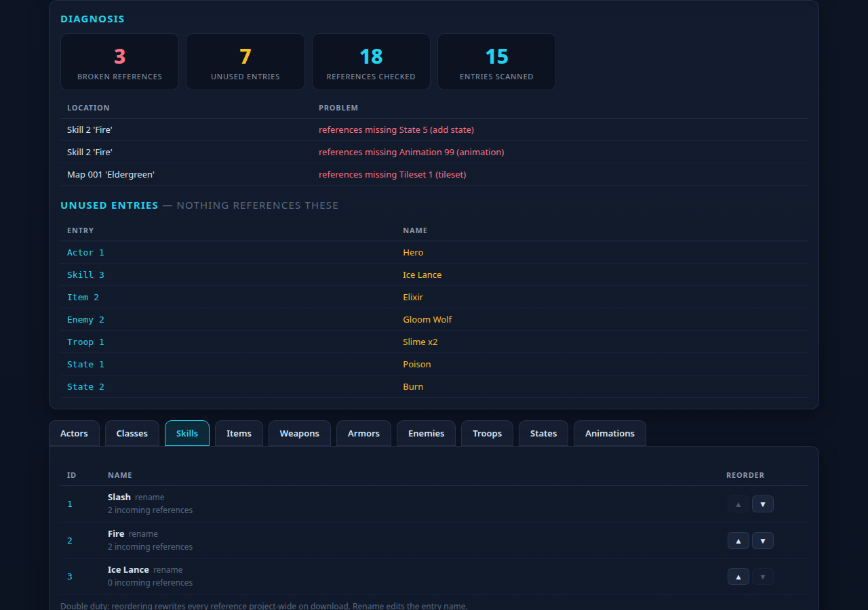Select 'references missing State 5 (add state)'

(x=396, y=130)
